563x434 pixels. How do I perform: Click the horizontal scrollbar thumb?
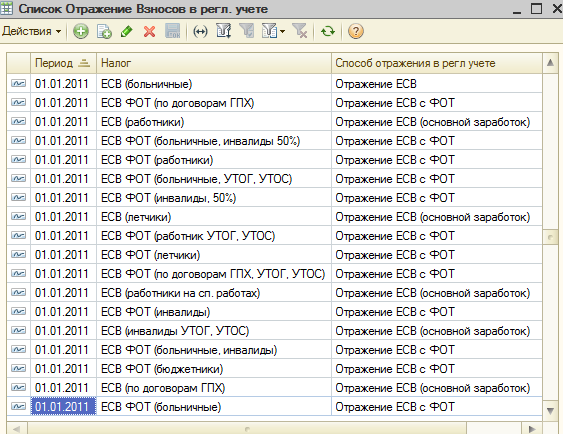point(247,429)
